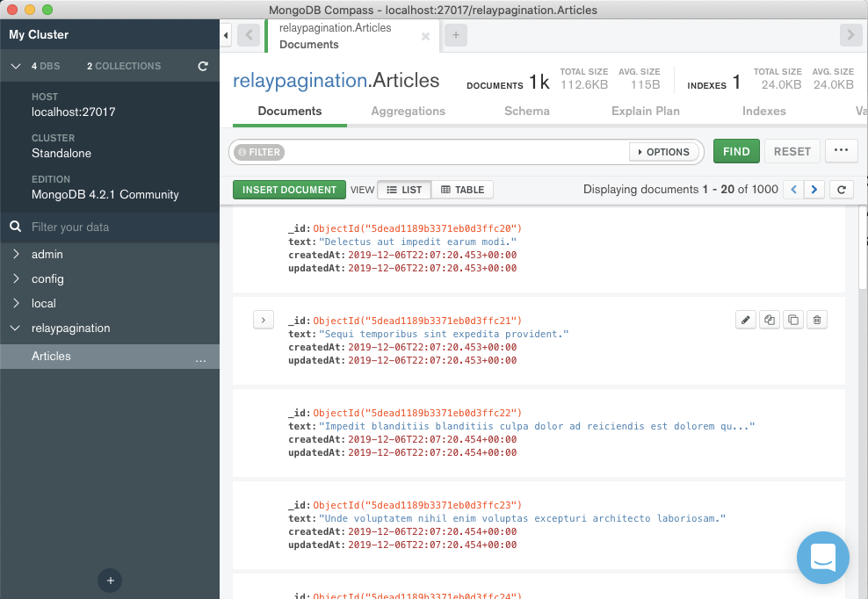Click ObjectId value ending 3ffc22

tap(417, 413)
